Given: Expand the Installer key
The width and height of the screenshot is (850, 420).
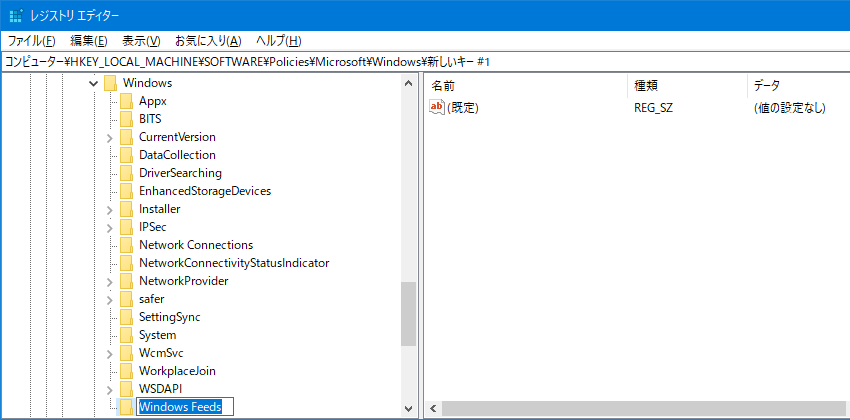Looking at the screenshot, I should (110, 210).
